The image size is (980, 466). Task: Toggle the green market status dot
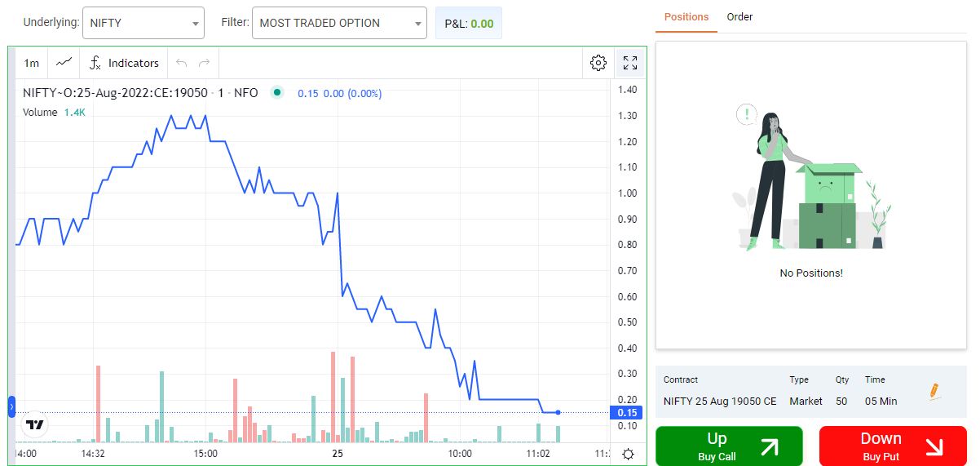(x=277, y=93)
